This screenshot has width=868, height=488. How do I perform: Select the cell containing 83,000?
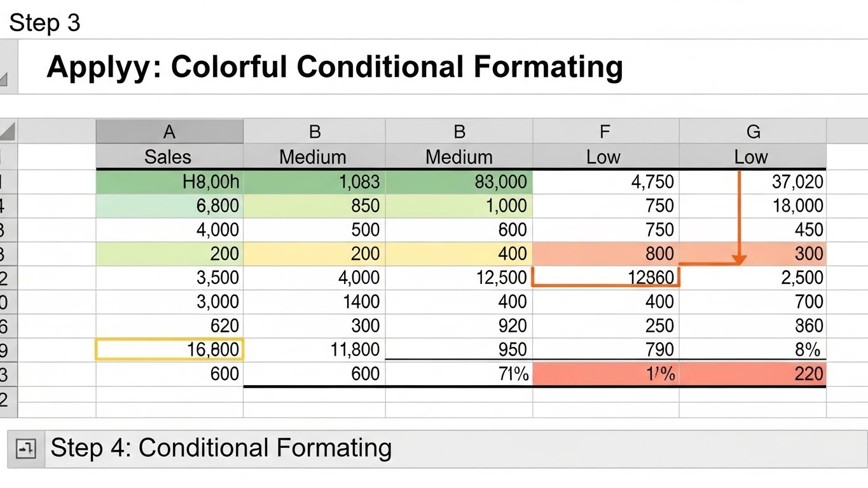pyautogui.click(x=458, y=182)
